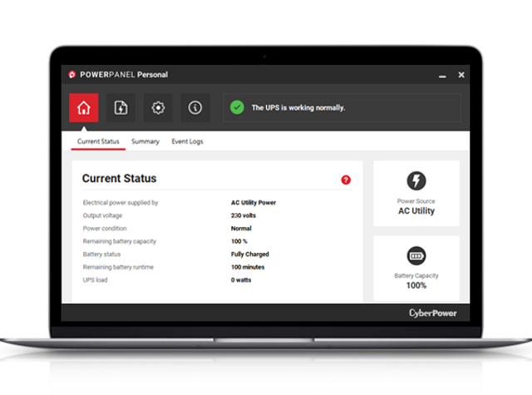Click the 'AC Utility Power' value

(x=254, y=203)
